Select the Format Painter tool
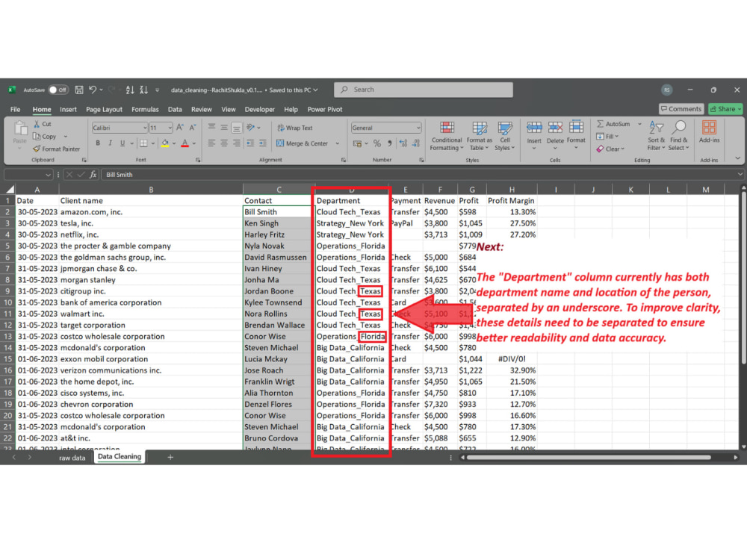The image size is (747, 560). click(x=56, y=149)
